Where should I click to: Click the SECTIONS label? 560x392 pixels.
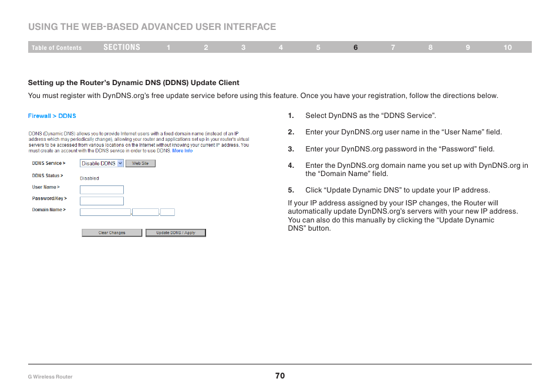point(122,47)
